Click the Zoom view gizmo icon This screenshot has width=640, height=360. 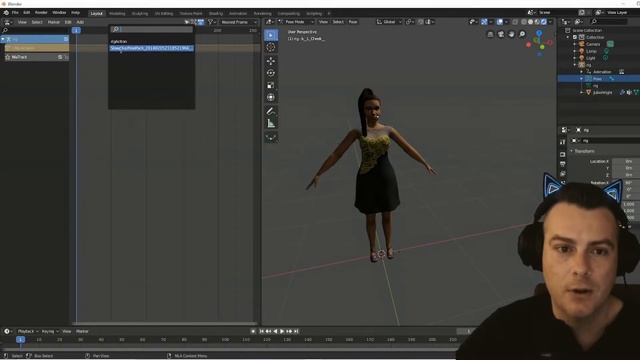click(x=522, y=34)
